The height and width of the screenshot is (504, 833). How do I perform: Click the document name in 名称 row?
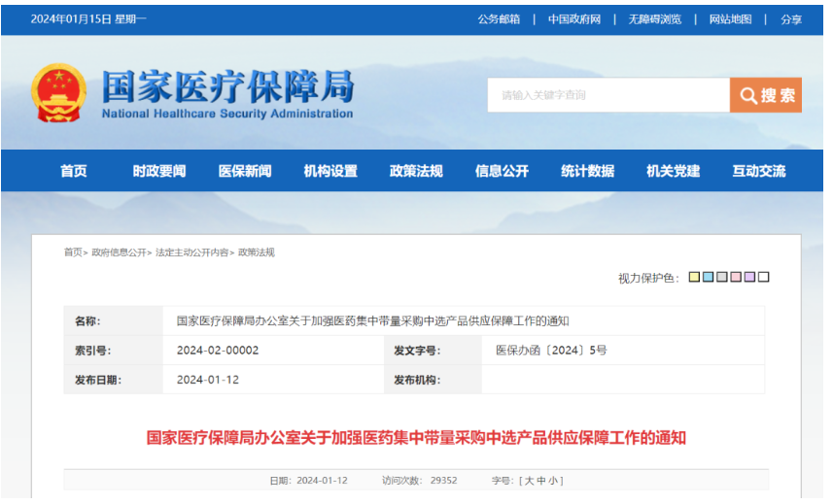click(x=373, y=321)
